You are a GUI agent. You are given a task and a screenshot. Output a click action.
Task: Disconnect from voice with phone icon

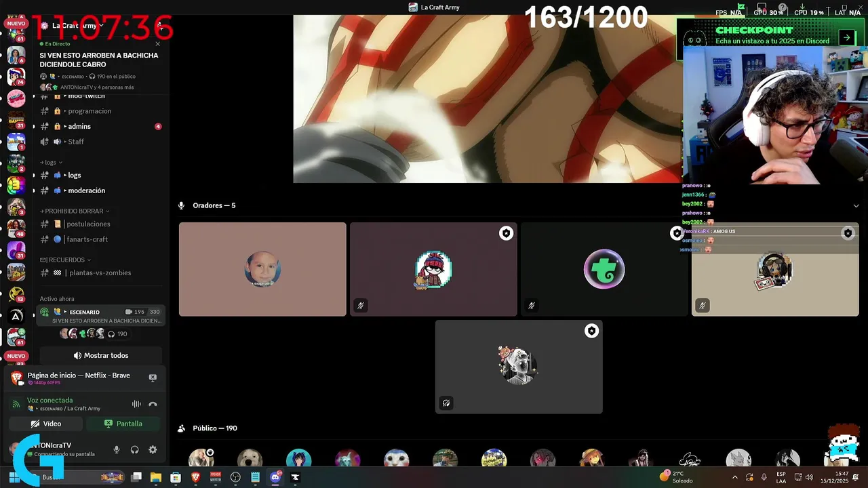pos(153,404)
